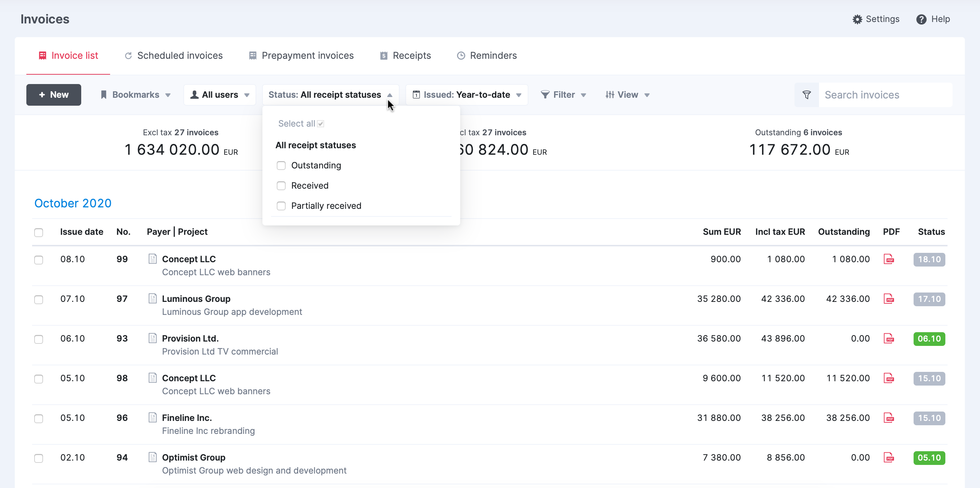Screen dimensions: 980x488
Task: Select row checkbox for invoice 99
Action: pyautogui.click(x=38, y=260)
